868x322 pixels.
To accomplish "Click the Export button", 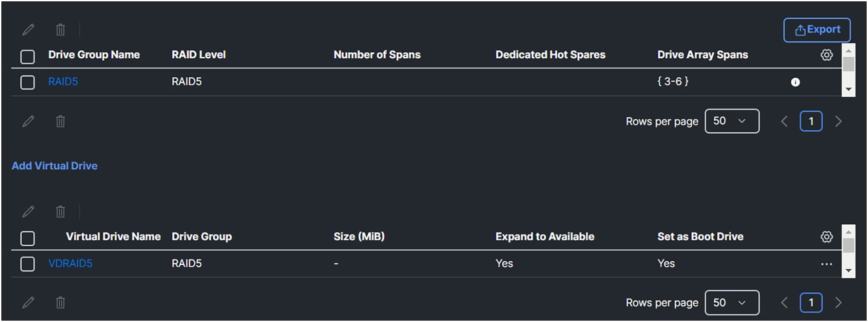I will (x=817, y=29).
